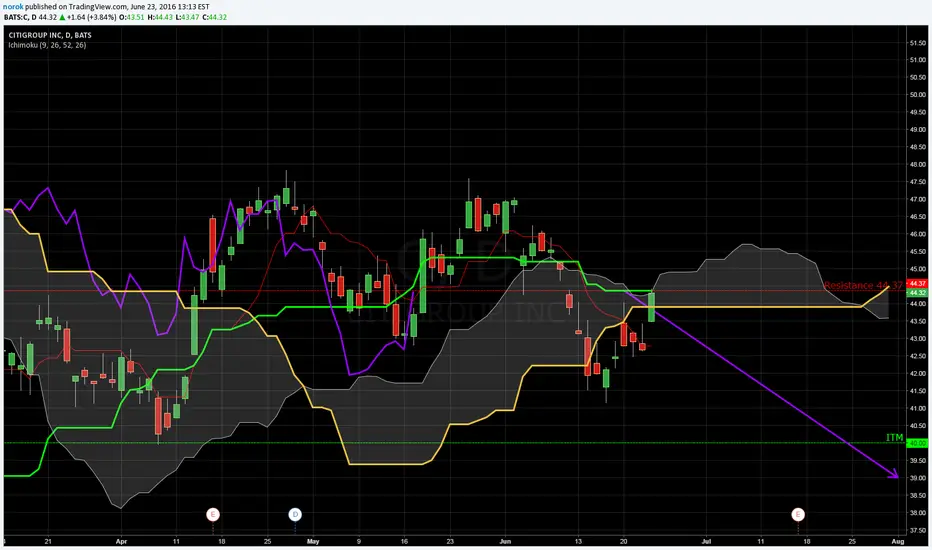
Task: Click the 'L:43.47' low value
Action: pyautogui.click(x=187, y=17)
